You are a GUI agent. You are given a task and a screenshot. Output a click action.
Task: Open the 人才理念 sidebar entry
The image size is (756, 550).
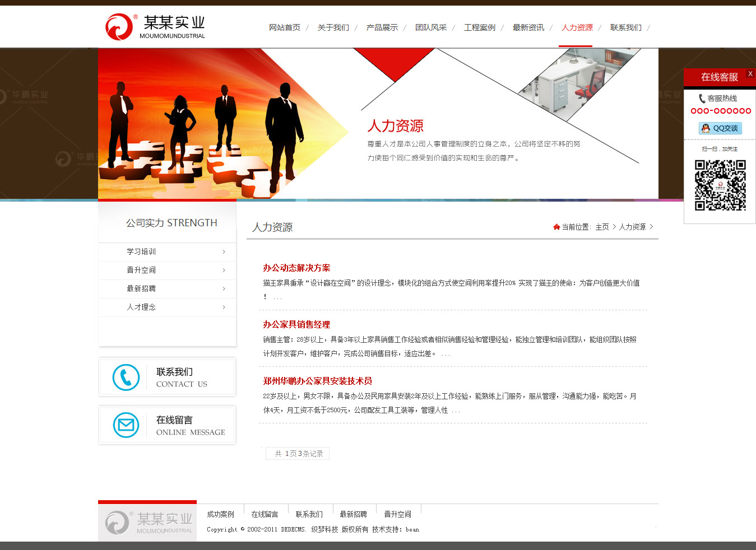point(141,307)
